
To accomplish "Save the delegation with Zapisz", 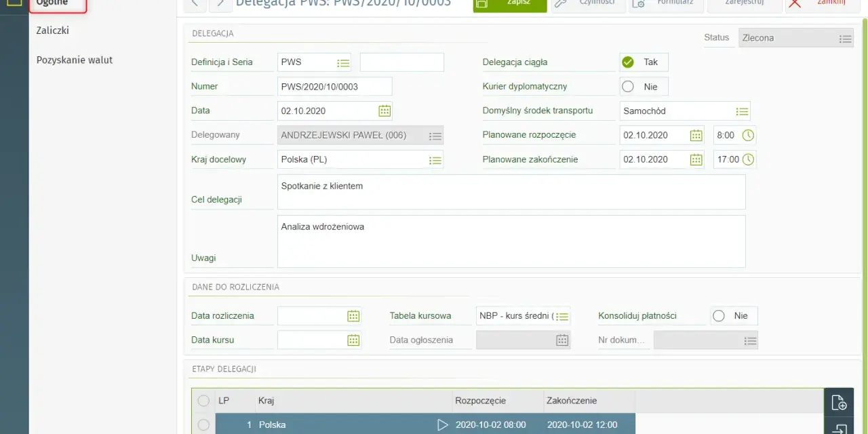I will [x=510, y=5].
